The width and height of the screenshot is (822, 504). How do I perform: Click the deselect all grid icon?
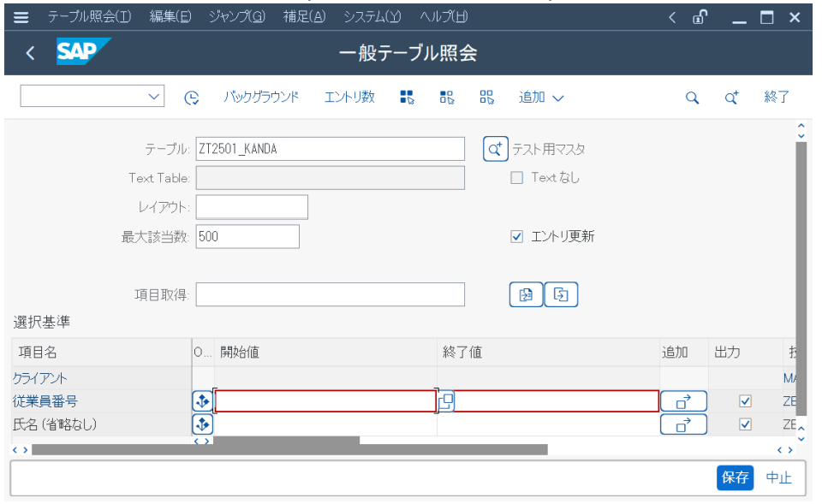point(486,98)
